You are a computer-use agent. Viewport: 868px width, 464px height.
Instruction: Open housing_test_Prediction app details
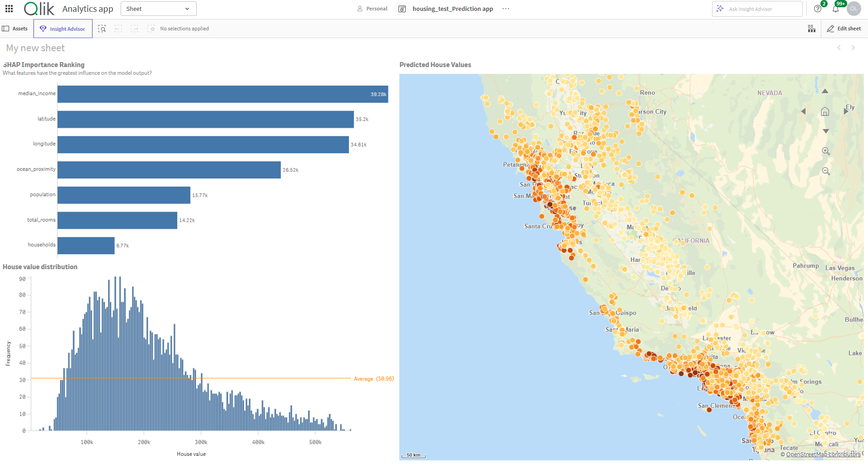tap(452, 9)
